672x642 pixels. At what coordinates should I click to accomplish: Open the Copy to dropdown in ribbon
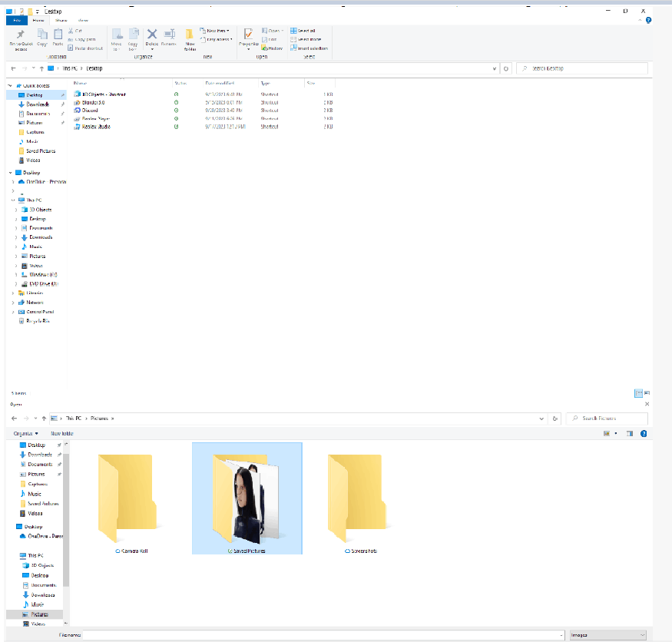(133, 39)
